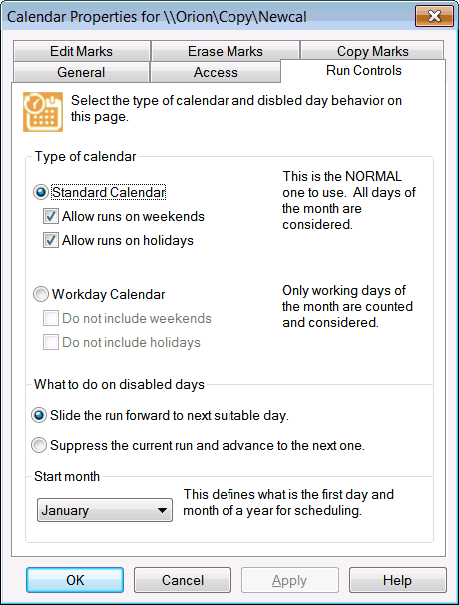
Task: Click the January dropdown arrow
Action: pos(162,510)
